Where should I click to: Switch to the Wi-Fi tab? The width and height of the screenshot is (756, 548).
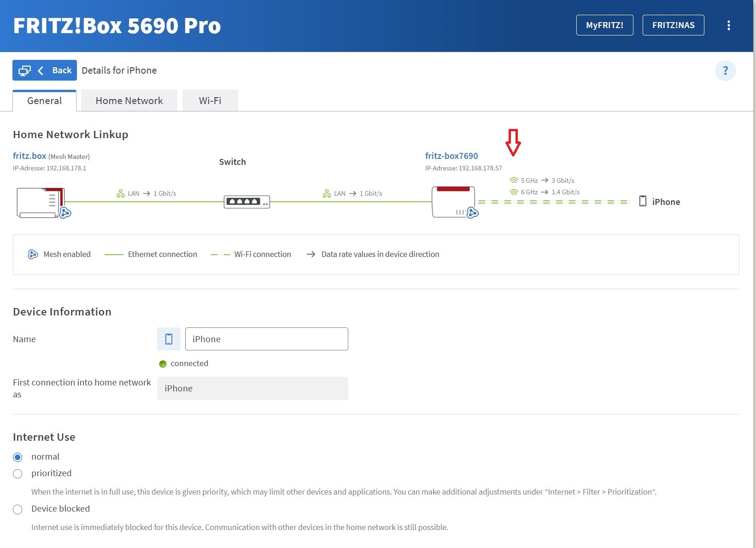[210, 100]
